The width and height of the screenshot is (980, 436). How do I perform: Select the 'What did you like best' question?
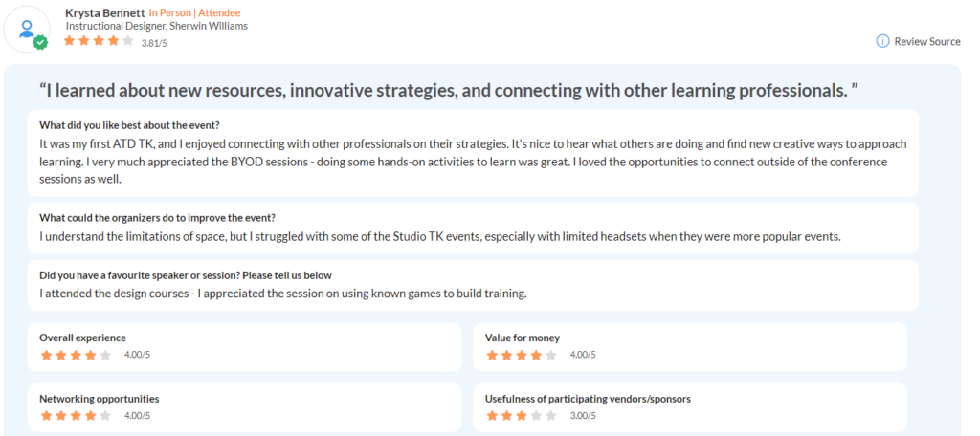130,123
